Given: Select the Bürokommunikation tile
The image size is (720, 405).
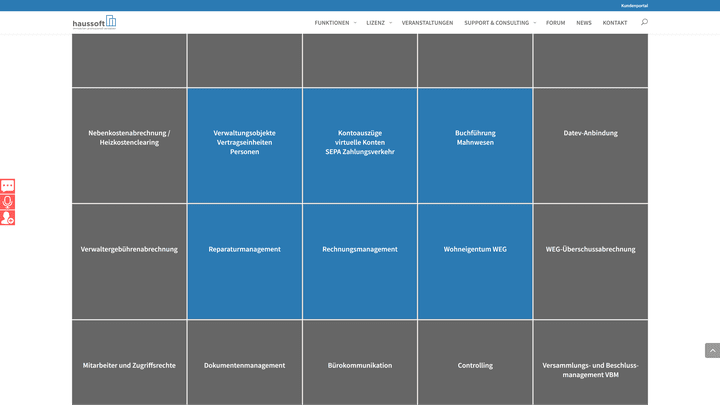Looking at the screenshot, I should [360, 363].
